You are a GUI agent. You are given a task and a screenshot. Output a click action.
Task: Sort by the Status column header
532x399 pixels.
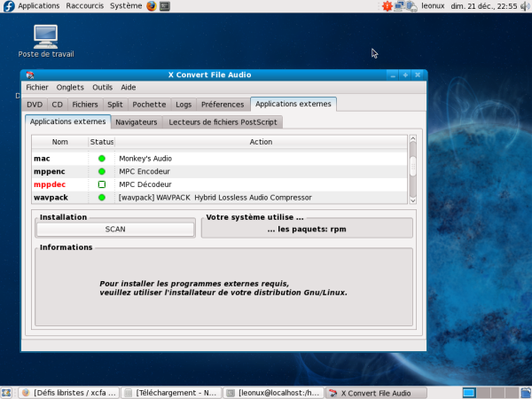pos(102,142)
